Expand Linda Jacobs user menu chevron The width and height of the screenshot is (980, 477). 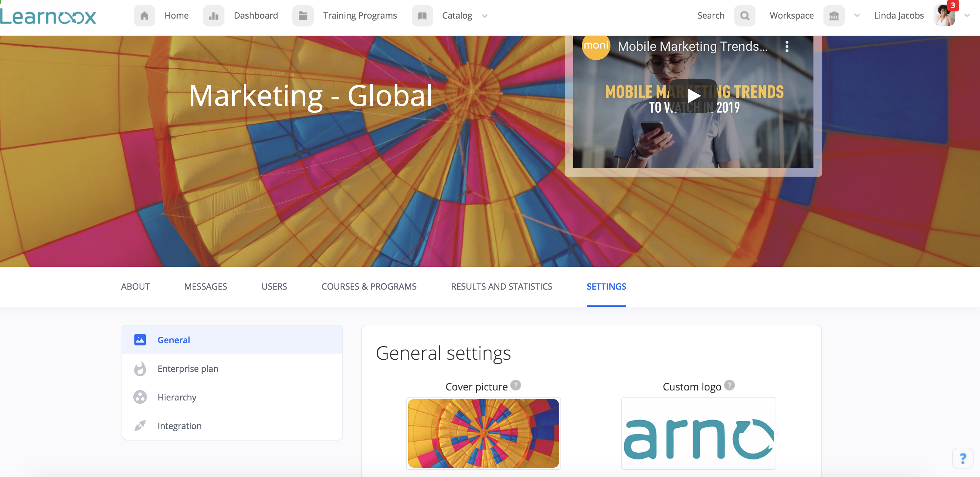[967, 16]
